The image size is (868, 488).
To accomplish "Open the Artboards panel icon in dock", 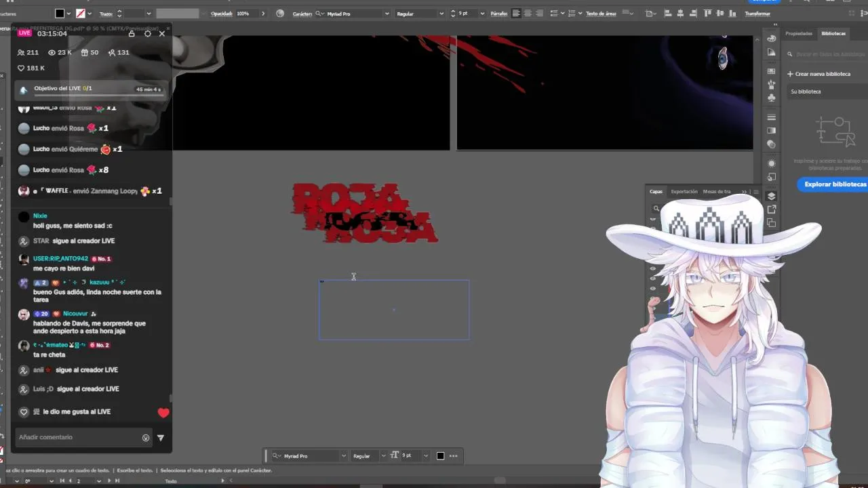I will [x=771, y=222].
